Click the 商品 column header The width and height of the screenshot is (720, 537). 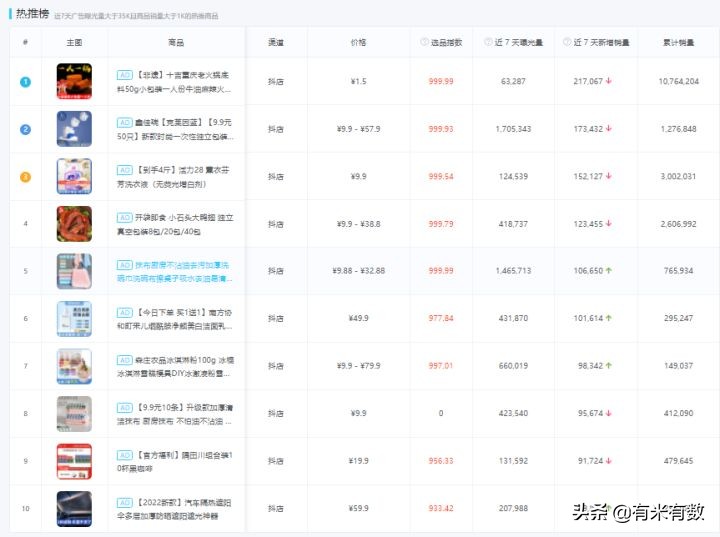pyautogui.click(x=176, y=42)
